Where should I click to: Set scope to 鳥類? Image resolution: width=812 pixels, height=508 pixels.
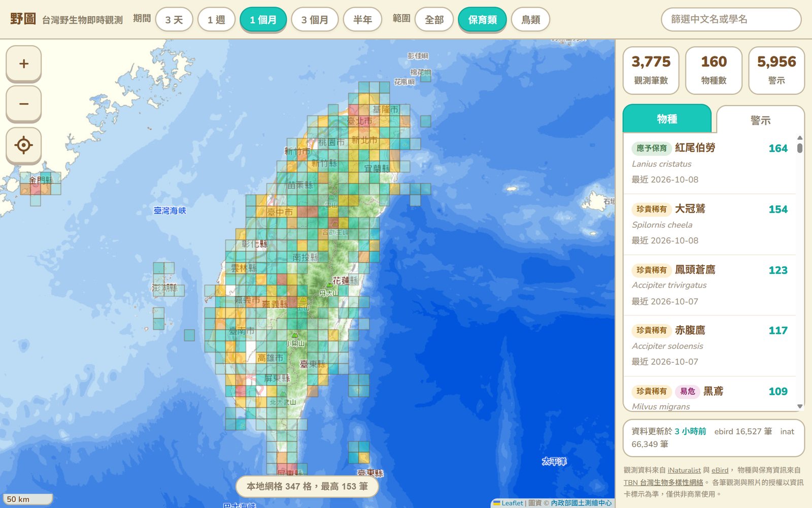coord(531,20)
